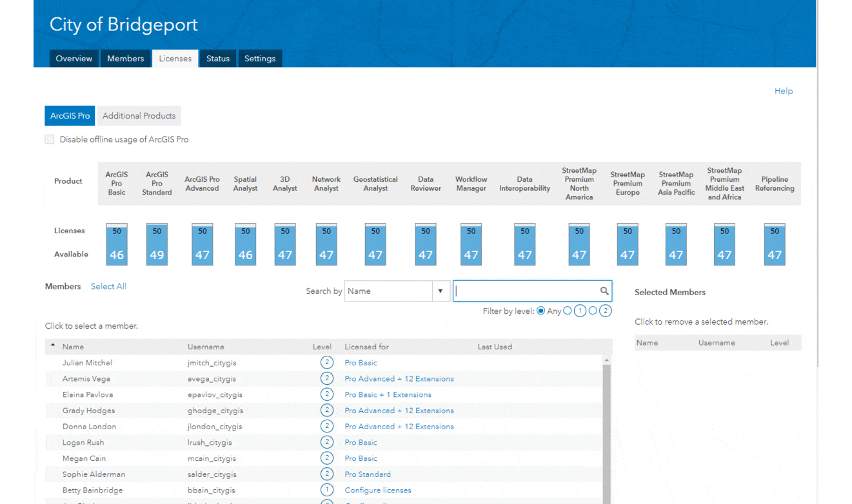Image resolution: width=852 pixels, height=504 pixels.
Task: Click the Last Used column header
Action: pos(495,347)
